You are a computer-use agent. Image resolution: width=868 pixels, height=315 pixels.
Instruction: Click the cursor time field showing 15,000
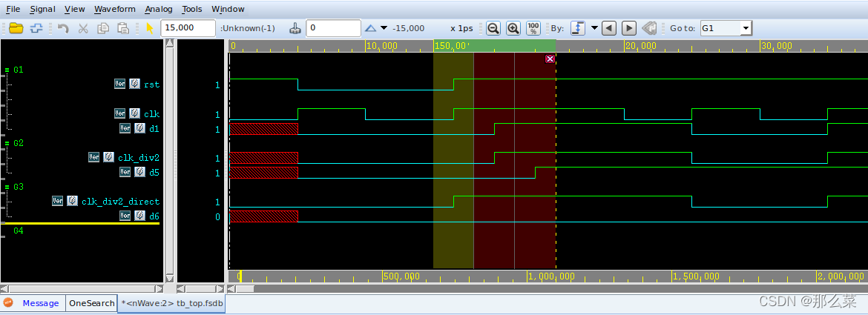point(188,28)
